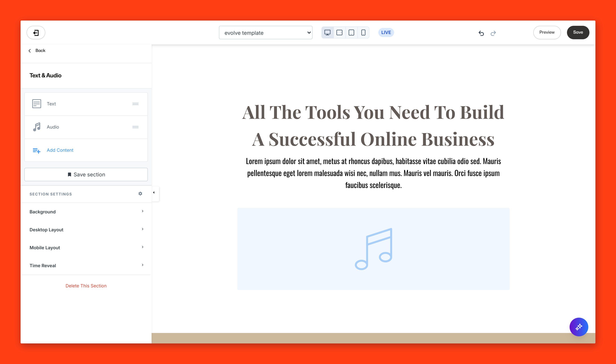The height and width of the screenshot is (364, 616).
Task: Grab the Audio block drag handle
Action: [135, 127]
